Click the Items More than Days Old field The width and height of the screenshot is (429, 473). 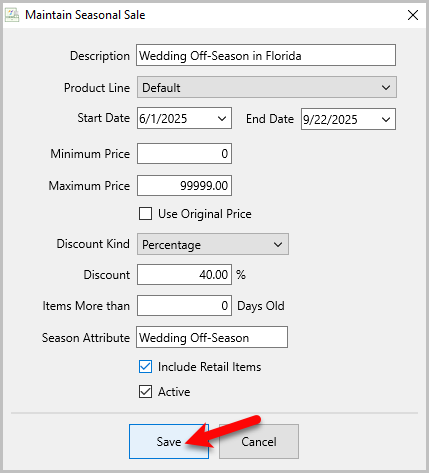(x=184, y=305)
